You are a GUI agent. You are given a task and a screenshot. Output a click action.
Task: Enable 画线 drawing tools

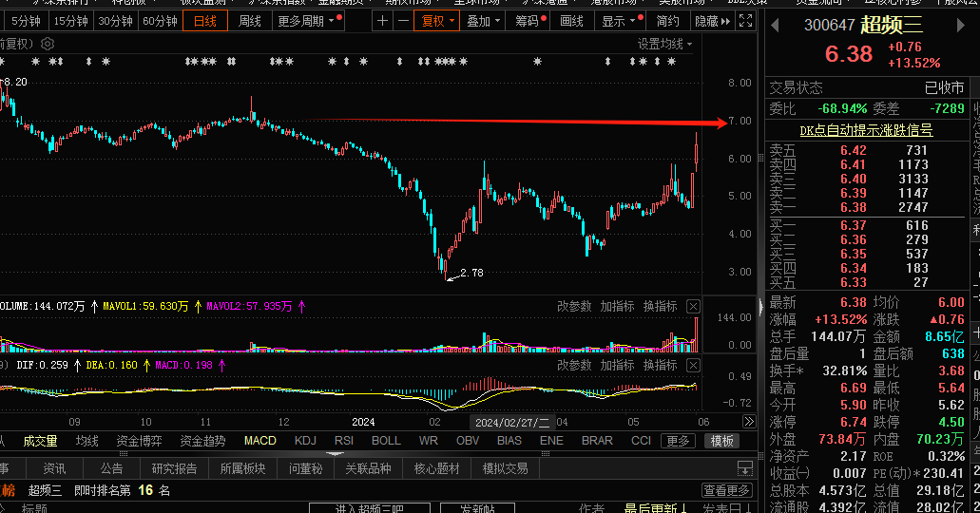point(571,21)
